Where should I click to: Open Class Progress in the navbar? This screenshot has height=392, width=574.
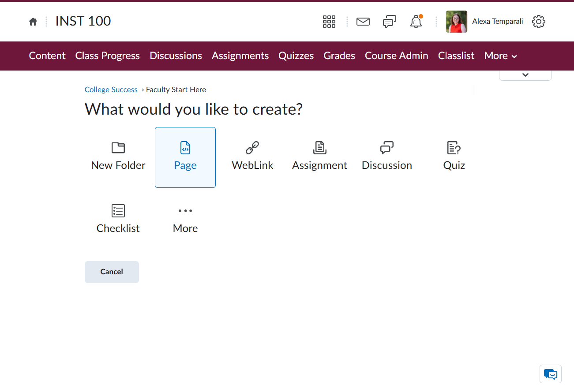pyautogui.click(x=108, y=56)
